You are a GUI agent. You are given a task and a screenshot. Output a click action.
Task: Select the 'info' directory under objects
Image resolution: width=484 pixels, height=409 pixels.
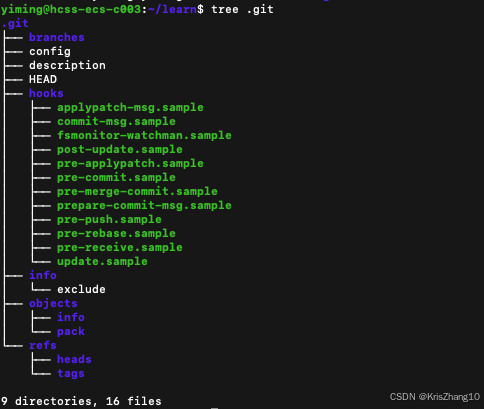71,317
